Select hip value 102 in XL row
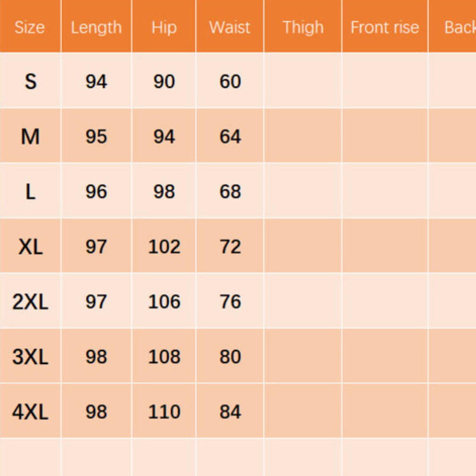This screenshot has height=476, width=476. pos(164,246)
